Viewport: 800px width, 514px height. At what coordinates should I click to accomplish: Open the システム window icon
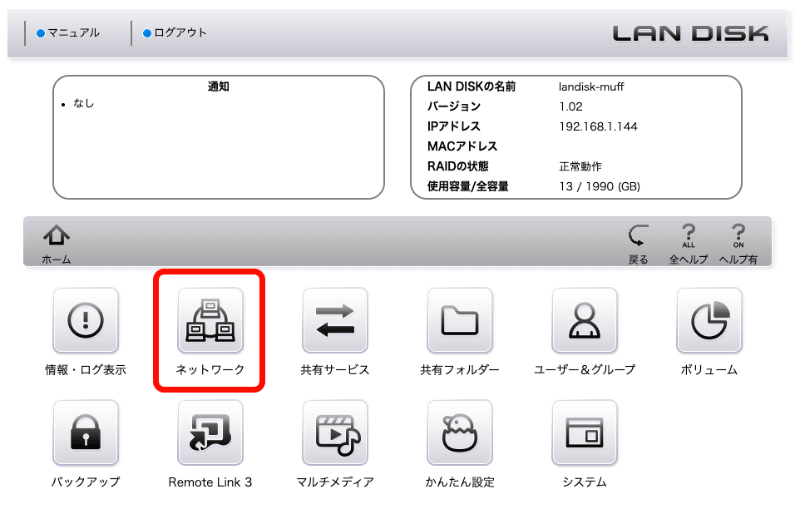585,433
